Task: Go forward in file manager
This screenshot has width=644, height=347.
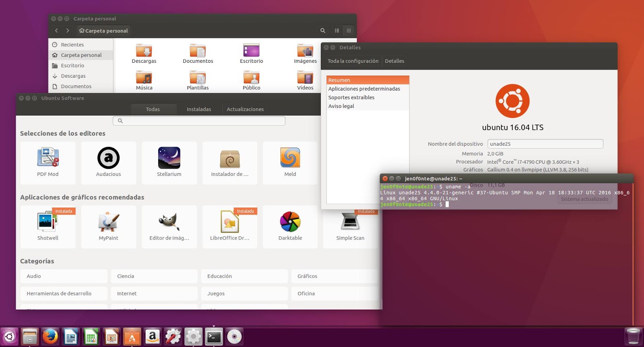Action: pyautogui.click(x=68, y=31)
